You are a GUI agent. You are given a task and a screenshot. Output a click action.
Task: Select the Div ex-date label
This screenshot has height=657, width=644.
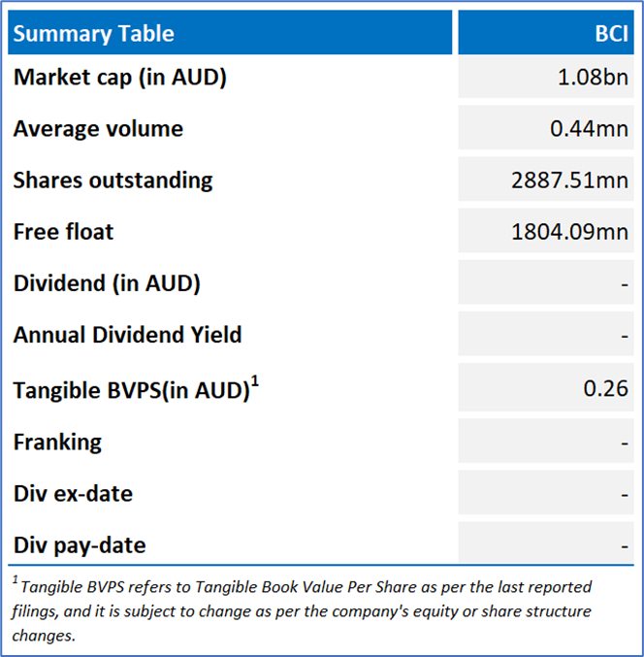coord(73,494)
